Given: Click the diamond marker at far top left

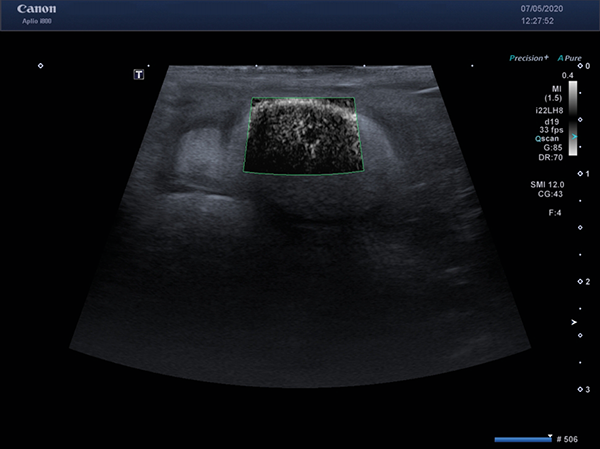Looking at the screenshot, I should pyautogui.click(x=41, y=66).
